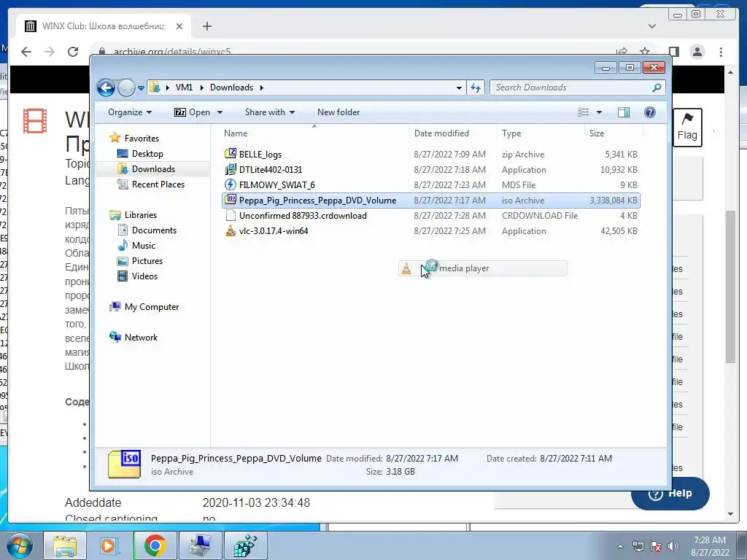Open Desktop in navigation pane
The width and height of the screenshot is (747, 560).
147,154
